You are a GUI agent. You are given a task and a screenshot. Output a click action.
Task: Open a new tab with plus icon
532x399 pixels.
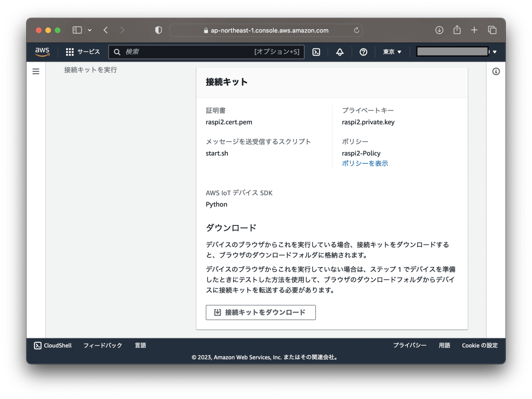coord(474,30)
